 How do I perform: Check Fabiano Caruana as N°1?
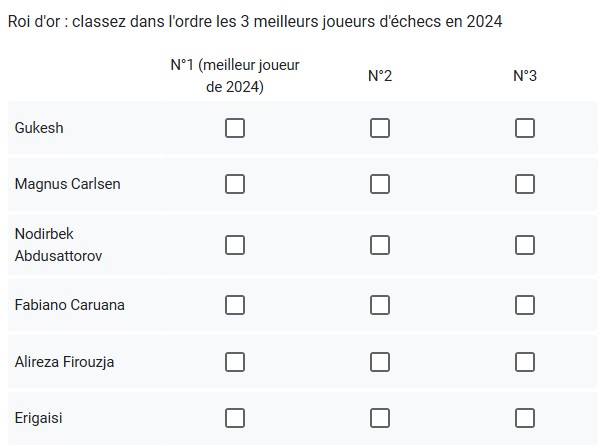coord(235,305)
